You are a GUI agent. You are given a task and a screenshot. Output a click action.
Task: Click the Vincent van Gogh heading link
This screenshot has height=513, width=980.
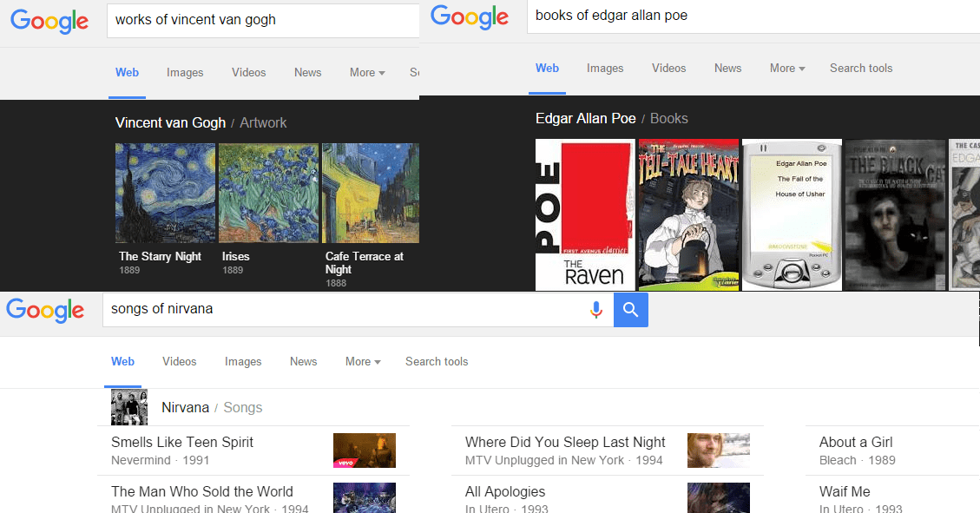170,122
